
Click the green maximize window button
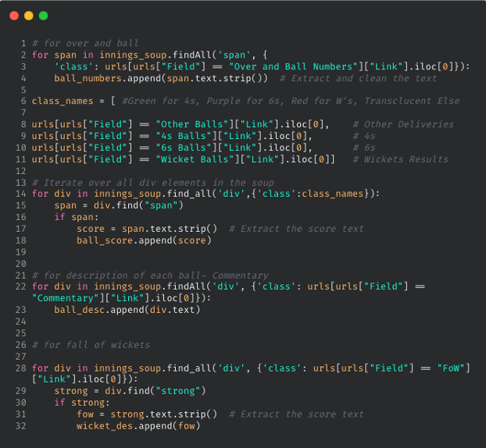pyautogui.click(x=43, y=16)
